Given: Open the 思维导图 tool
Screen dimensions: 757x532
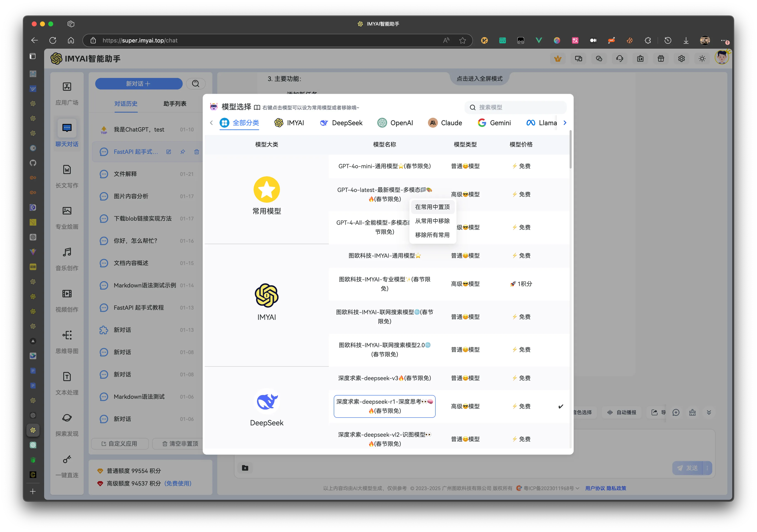Looking at the screenshot, I should 67,342.
